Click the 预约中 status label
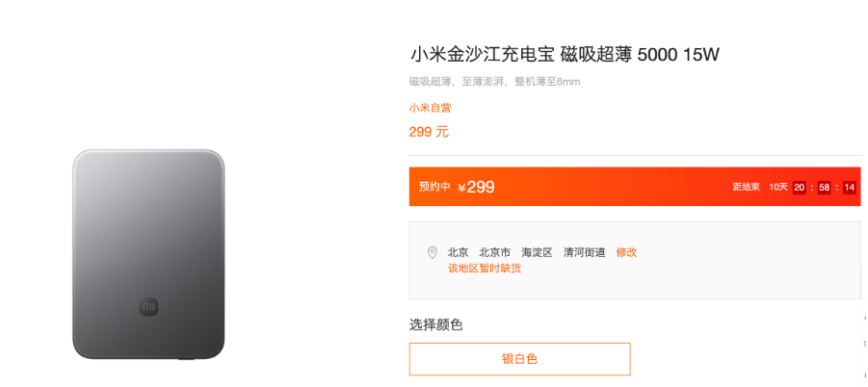868x387 pixels. (x=434, y=187)
